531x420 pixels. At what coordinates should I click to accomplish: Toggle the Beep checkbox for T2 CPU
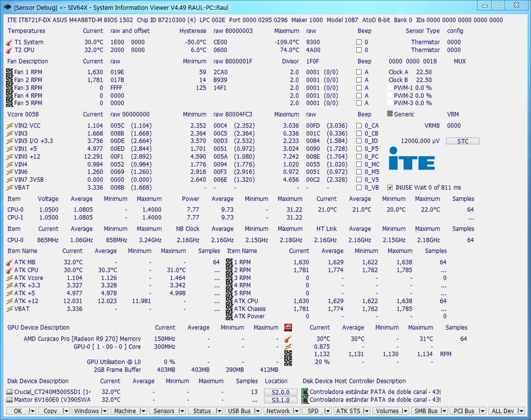pos(359,50)
